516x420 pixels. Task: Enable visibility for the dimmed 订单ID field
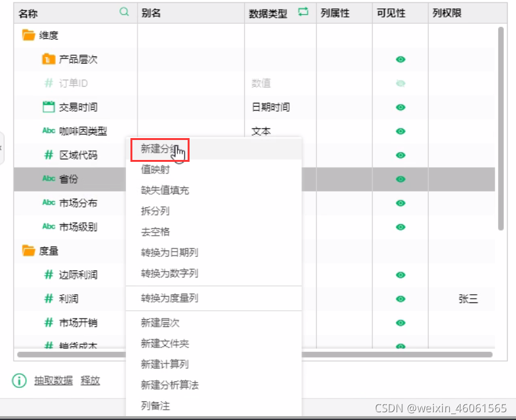click(x=399, y=83)
